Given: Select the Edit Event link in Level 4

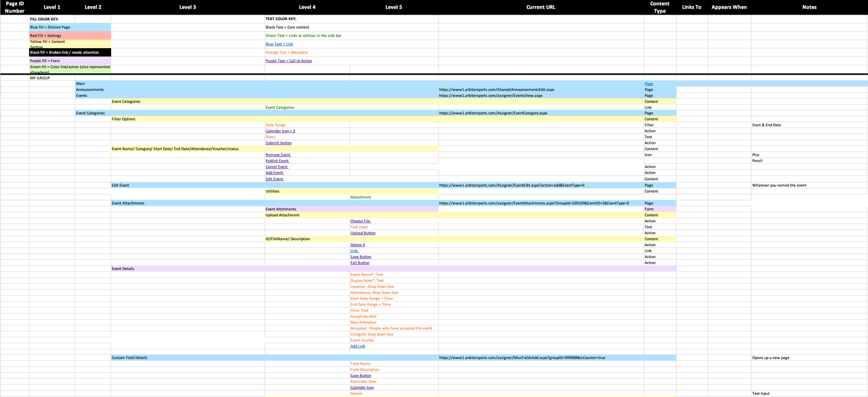Looking at the screenshot, I should click(x=275, y=179).
